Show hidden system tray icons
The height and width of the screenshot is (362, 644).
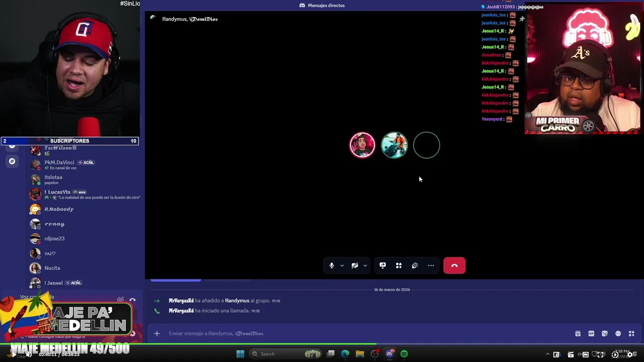tap(547, 354)
